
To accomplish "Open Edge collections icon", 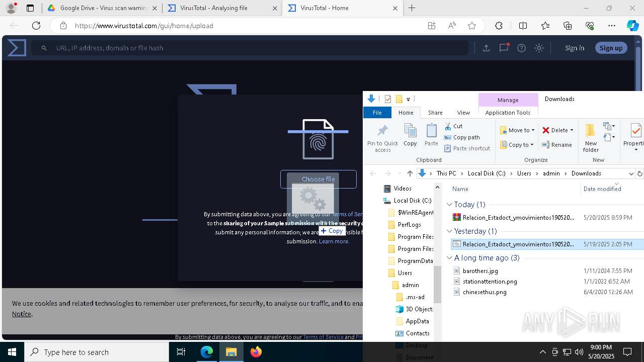I will [568, 26].
